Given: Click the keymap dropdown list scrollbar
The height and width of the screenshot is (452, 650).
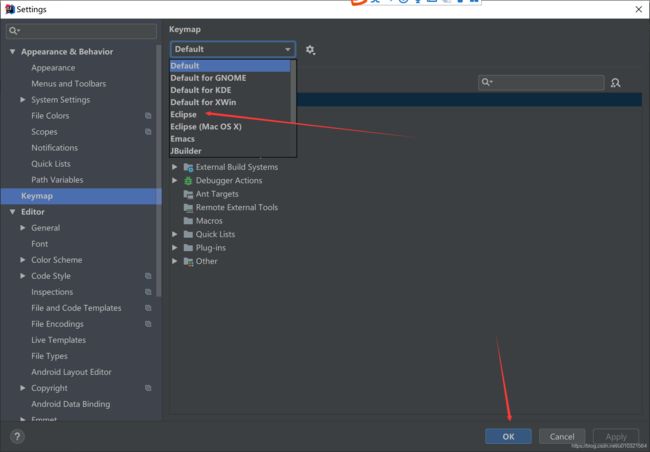Looking at the screenshot, I should click(293, 91).
